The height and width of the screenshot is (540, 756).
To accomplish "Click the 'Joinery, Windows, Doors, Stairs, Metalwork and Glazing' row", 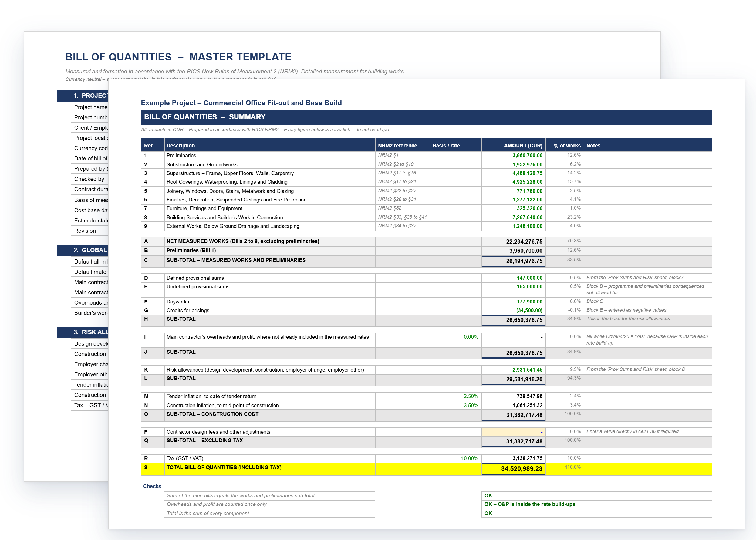I will click(x=426, y=191).
